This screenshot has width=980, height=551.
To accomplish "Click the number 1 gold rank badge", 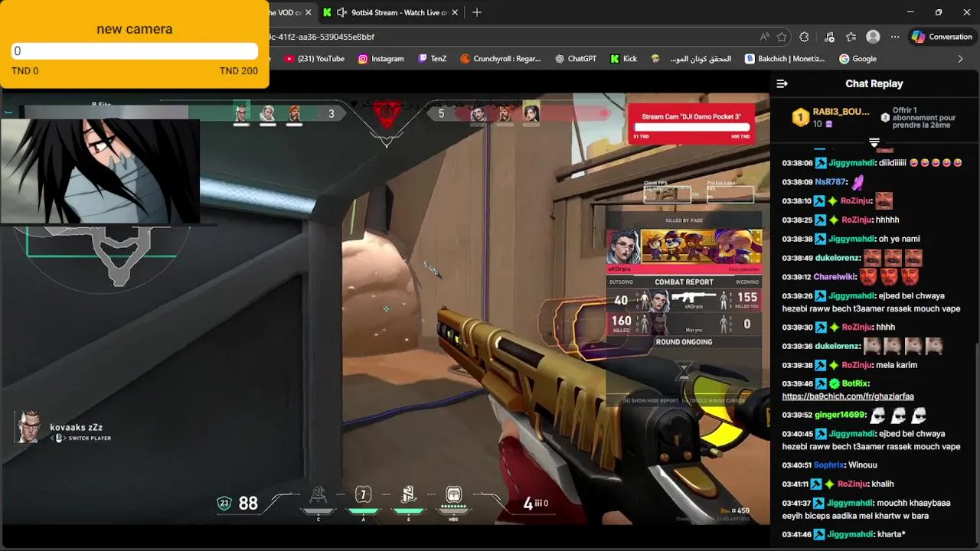I will [800, 117].
